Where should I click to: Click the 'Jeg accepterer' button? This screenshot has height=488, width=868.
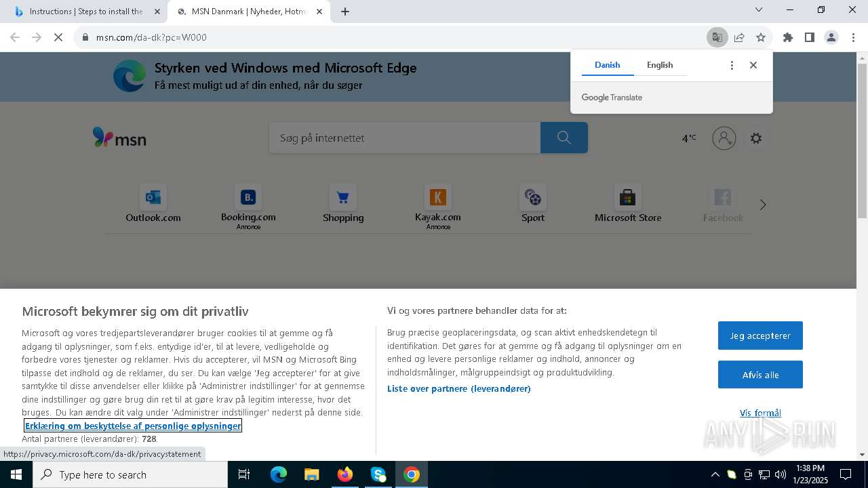pyautogui.click(x=760, y=335)
